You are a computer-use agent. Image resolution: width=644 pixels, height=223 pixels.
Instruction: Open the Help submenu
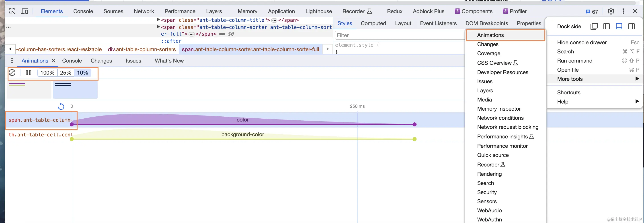point(594,102)
